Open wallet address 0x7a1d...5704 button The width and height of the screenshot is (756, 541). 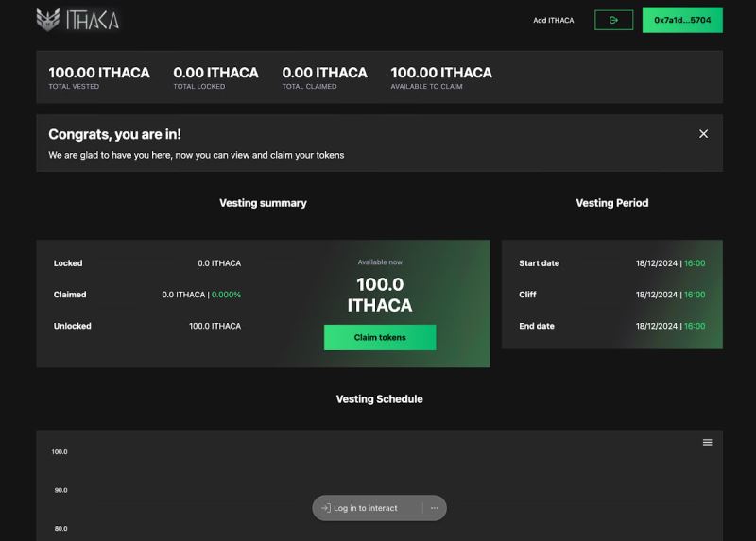click(x=682, y=20)
